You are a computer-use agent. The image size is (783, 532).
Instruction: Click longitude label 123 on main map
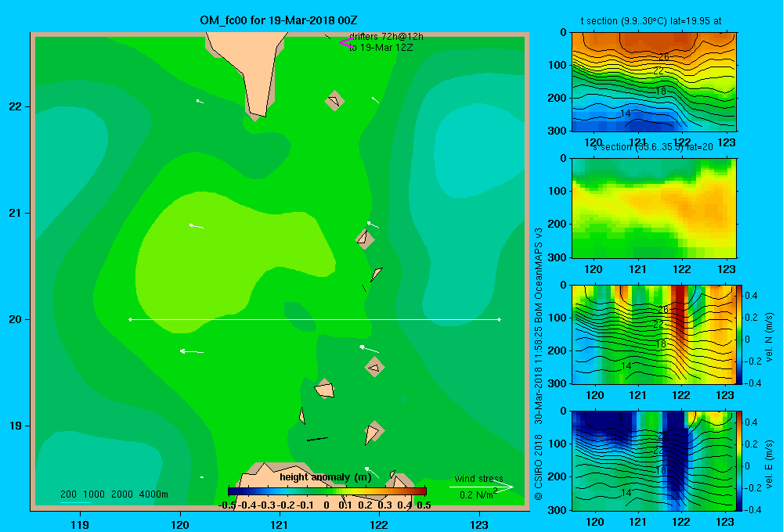click(479, 524)
